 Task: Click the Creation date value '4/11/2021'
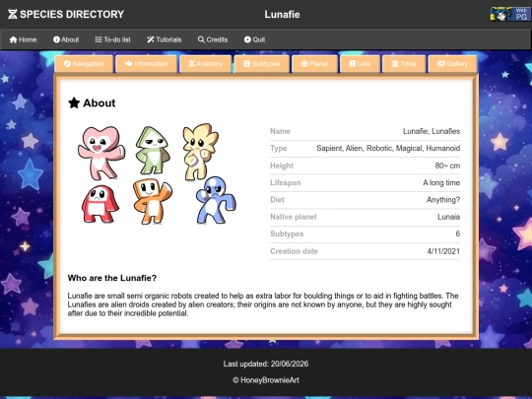pos(443,251)
